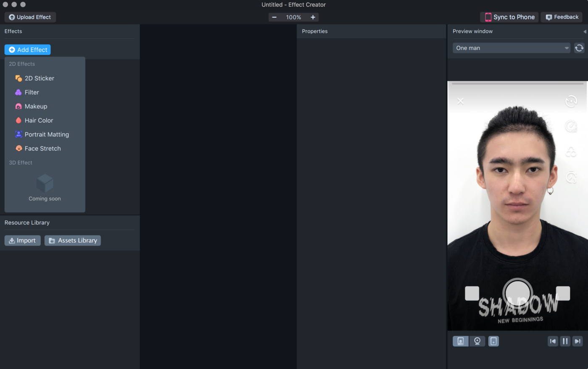This screenshot has height=369, width=588.
Task: Switch the preview to webcam mode
Action: [477, 341]
